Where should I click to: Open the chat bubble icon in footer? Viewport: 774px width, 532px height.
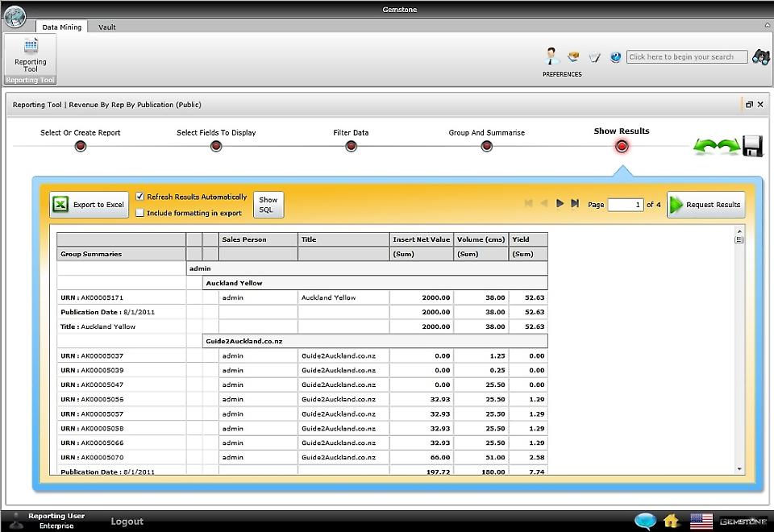[x=645, y=521]
